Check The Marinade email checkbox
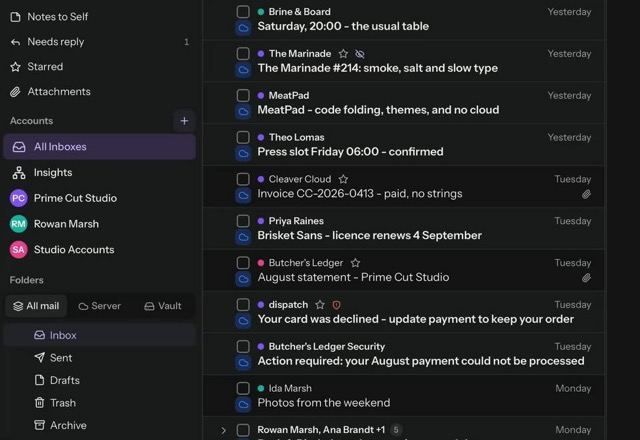 click(x=243, y=53)
